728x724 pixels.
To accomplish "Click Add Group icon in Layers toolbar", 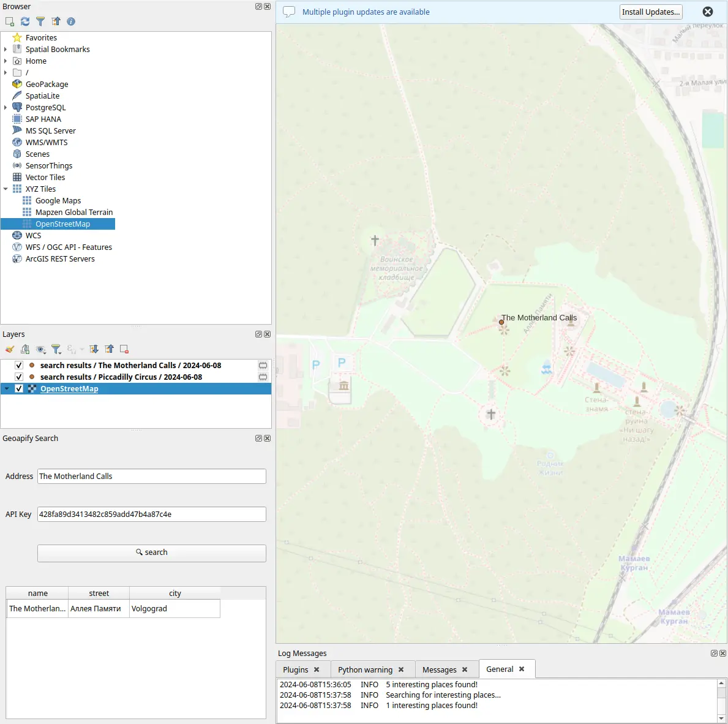I will [x=25, y=349].
